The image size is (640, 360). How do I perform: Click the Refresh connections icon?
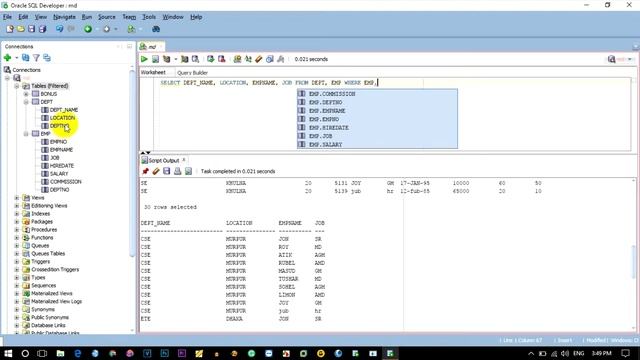pos(25,58)
